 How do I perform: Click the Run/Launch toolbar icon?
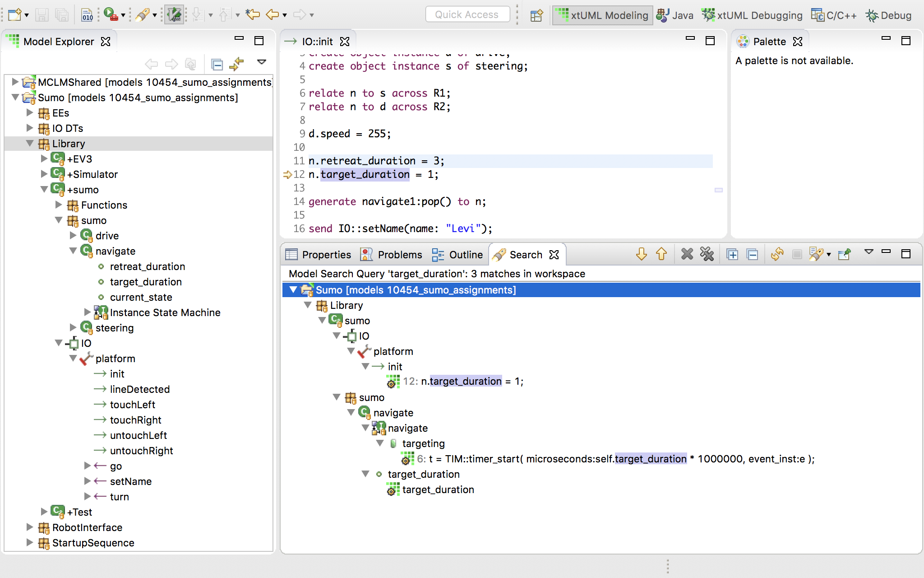click(110, 15)
